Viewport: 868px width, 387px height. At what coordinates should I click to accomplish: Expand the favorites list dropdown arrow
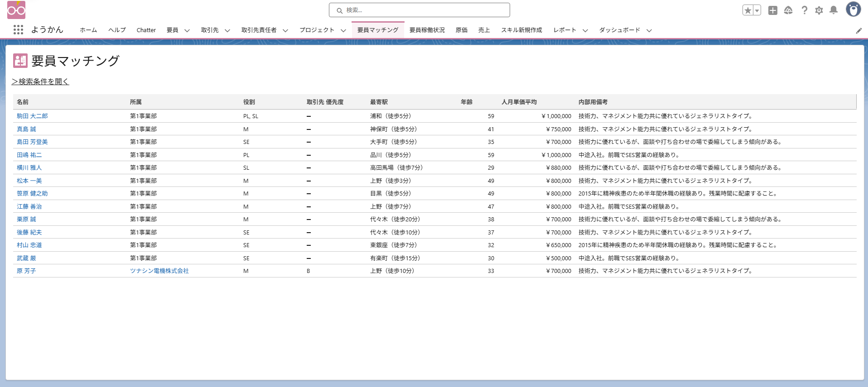757,10
